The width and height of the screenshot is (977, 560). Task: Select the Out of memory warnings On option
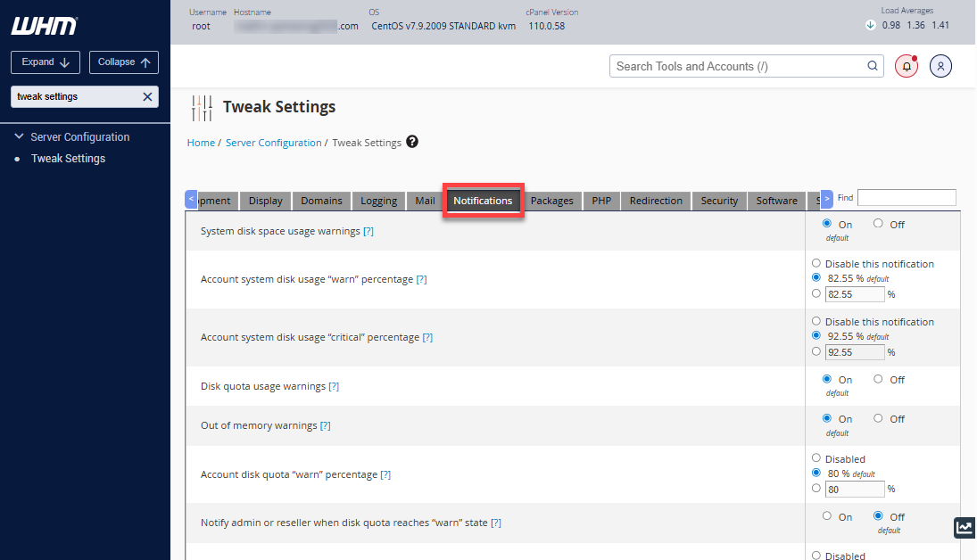(x=825, y=417)
